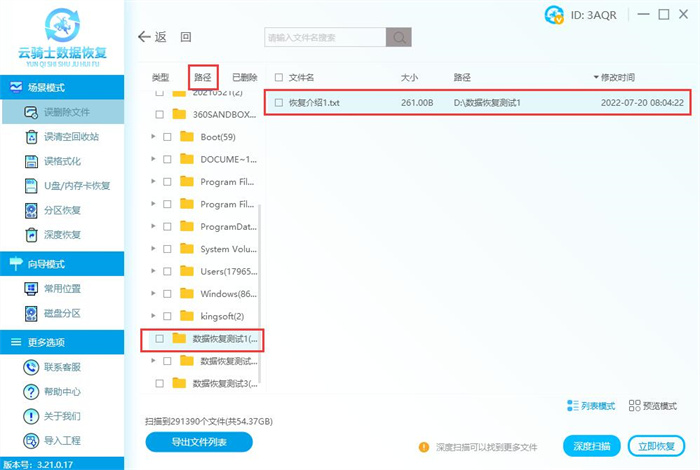Check the 360SANDBOX folder checkbox
Screen dimensions: 700x470
(159, 114)
